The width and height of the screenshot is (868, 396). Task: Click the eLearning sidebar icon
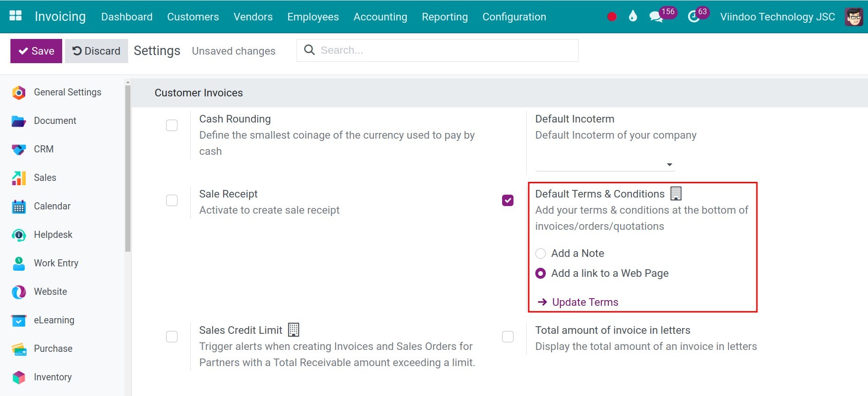(19, 321)
